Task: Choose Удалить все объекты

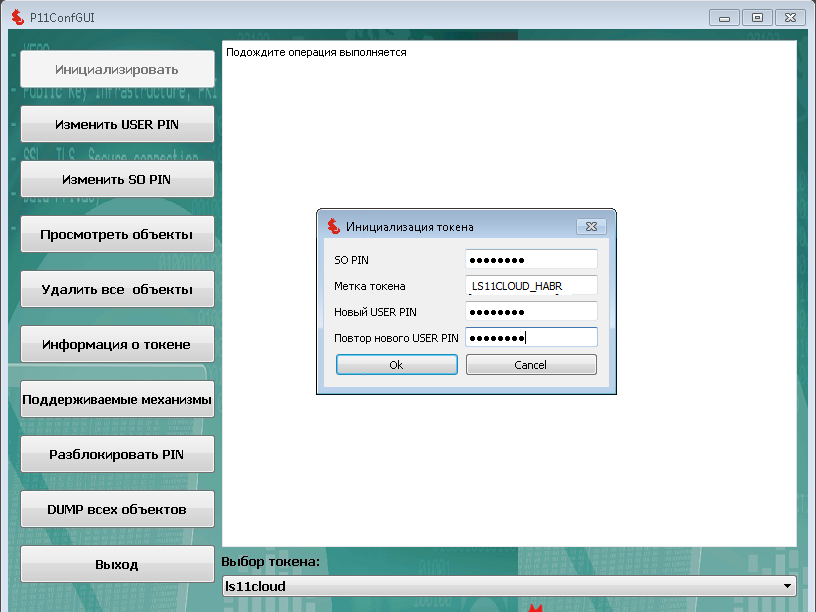Action: point(117,289)
